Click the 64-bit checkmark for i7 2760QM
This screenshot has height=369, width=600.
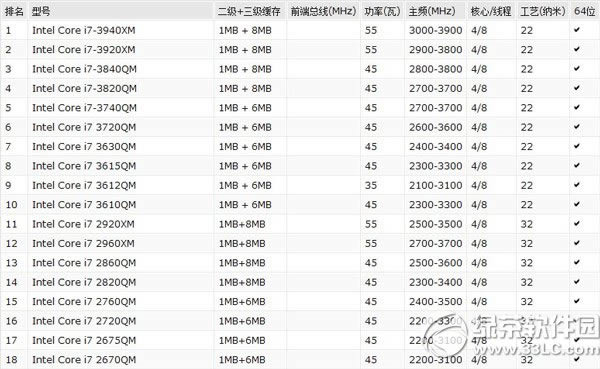point(577,301)
